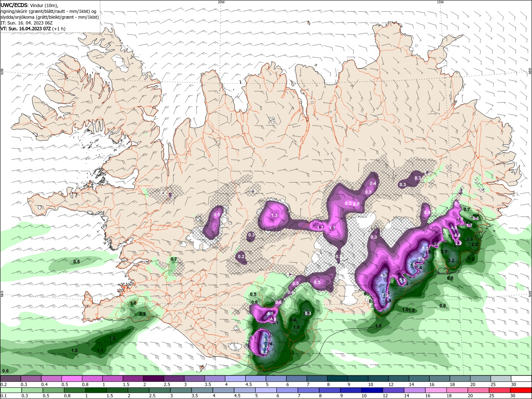The image size is (532, 399).
Task: Click the '3.5' label on the rain scale
Action: (195, 397)
